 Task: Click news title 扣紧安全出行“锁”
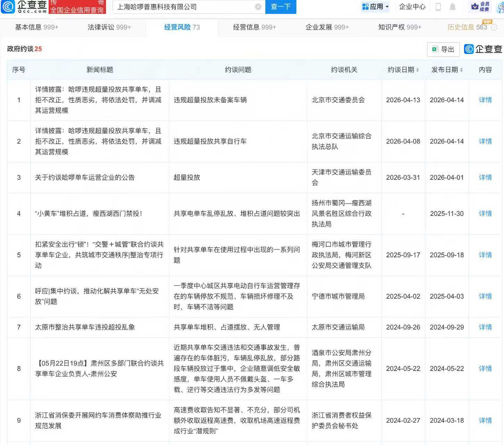(99, 255)
